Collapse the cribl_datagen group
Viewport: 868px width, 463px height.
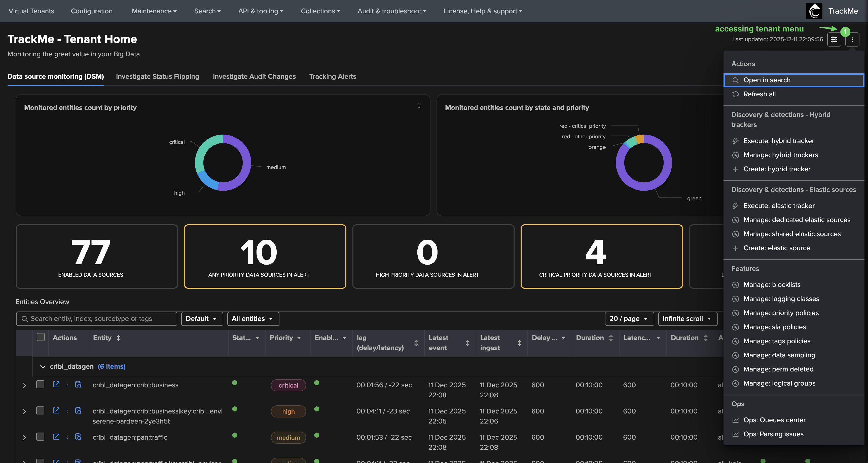[x=43, y=367]
